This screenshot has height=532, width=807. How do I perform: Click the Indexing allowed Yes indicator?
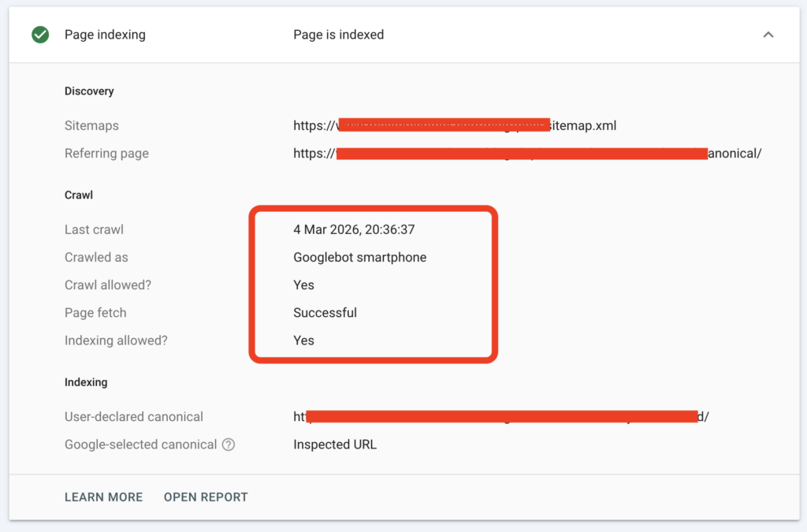point(303,340)
